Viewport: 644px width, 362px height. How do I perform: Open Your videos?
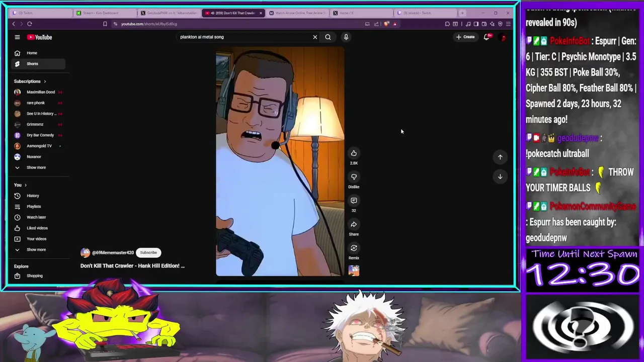point(38,239)
